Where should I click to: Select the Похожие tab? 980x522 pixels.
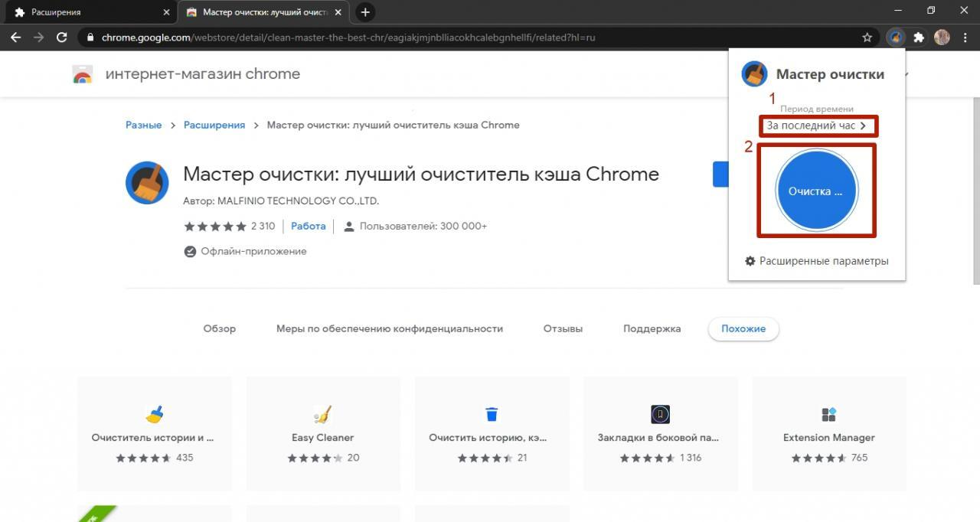743,328
